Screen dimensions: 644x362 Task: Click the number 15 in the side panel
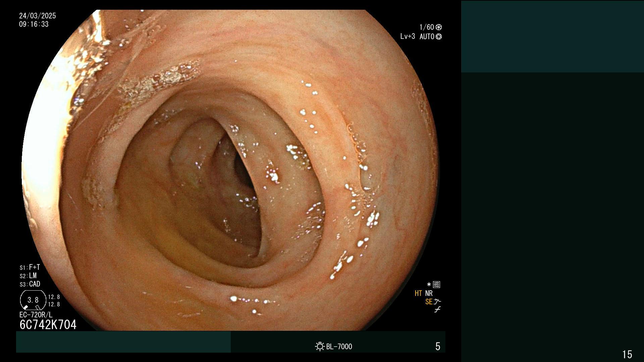click(x=627, y=354)
